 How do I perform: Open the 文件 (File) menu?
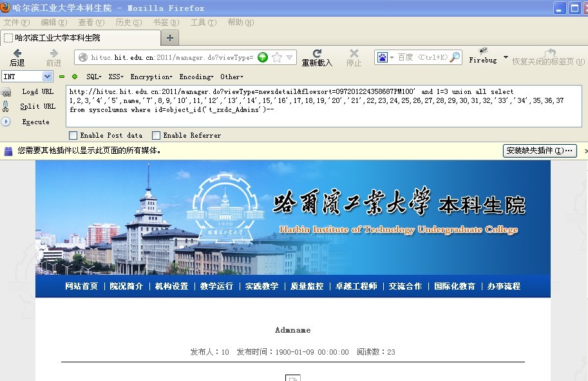(17, 23)
